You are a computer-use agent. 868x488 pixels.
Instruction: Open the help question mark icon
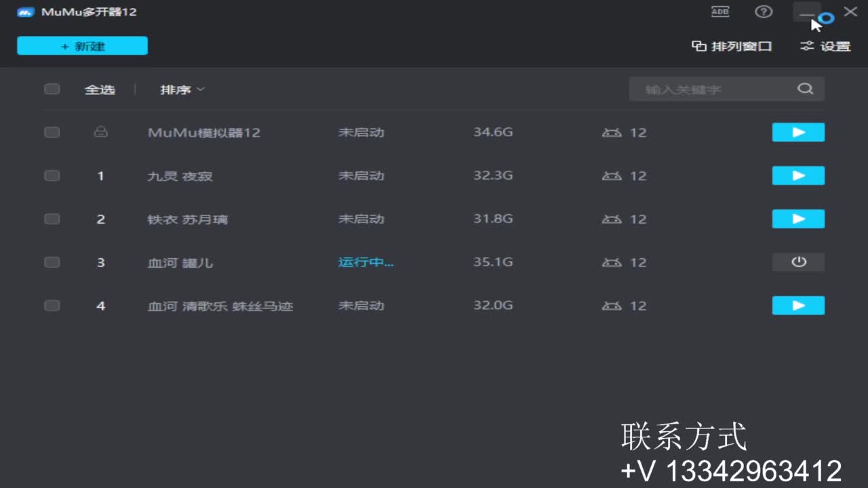[x=764, y=12]
